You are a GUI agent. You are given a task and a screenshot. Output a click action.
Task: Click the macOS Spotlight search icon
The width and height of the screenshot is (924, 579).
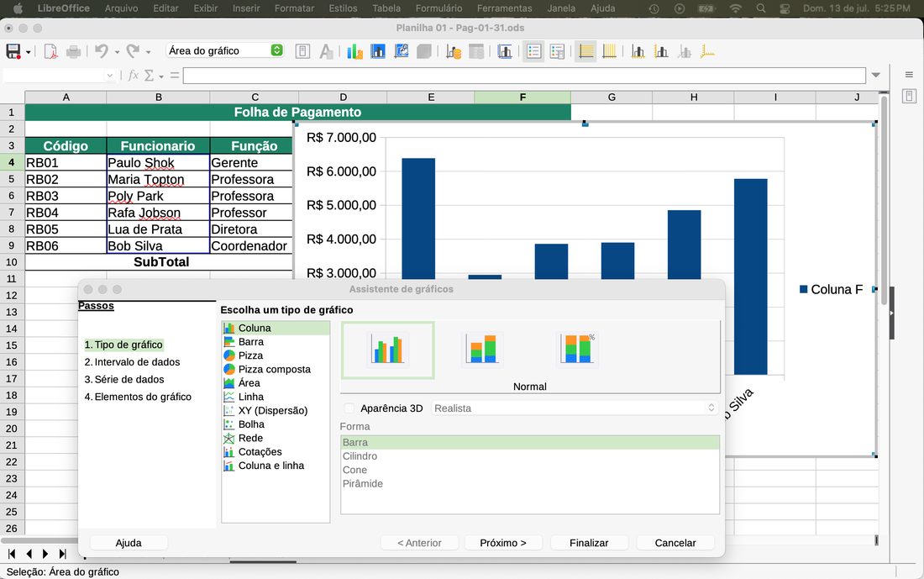click(761, 8)
